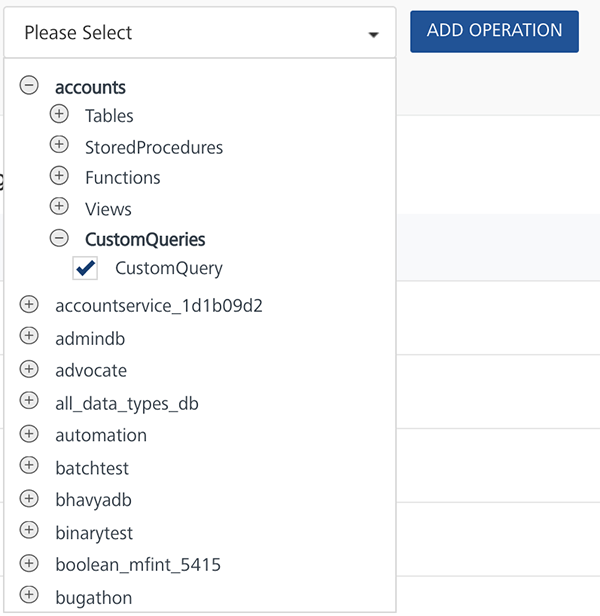600x616 pixels.
Task: Click plus icon beside admindb
Action: tap(29, 338)
